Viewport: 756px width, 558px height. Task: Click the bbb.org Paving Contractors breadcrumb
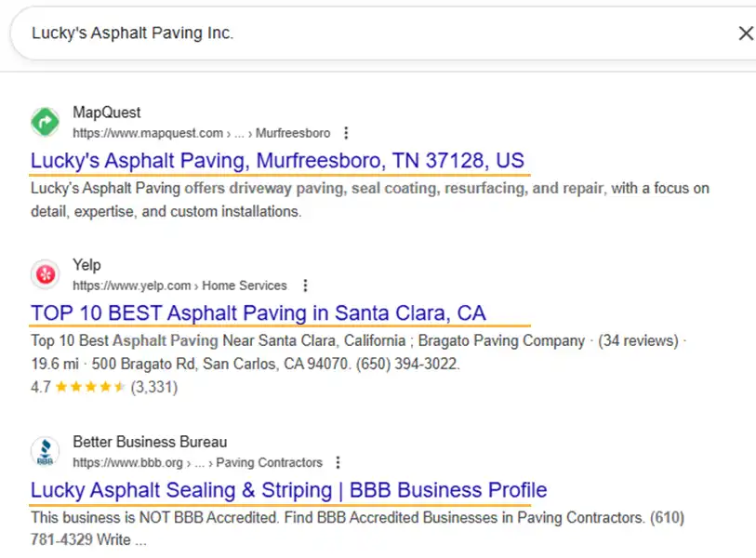(x=197, y=462)
